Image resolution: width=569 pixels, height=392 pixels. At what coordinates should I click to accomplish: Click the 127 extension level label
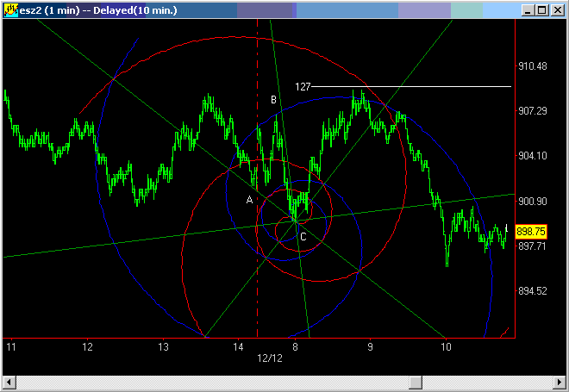[303, 87]
